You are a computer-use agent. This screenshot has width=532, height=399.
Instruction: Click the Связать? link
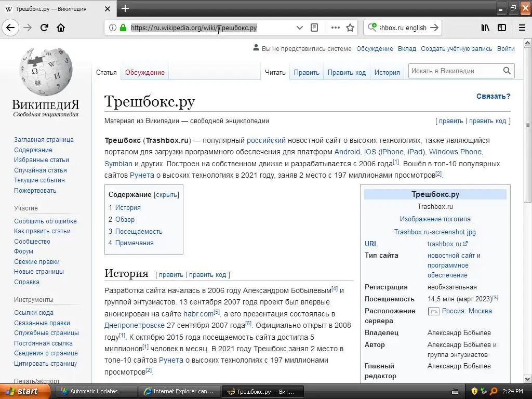494,96
